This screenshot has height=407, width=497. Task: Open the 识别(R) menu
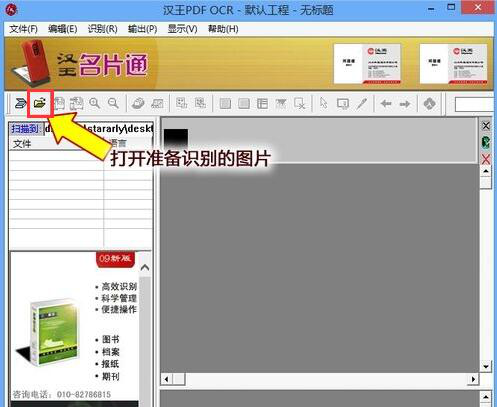pos(103,29)
